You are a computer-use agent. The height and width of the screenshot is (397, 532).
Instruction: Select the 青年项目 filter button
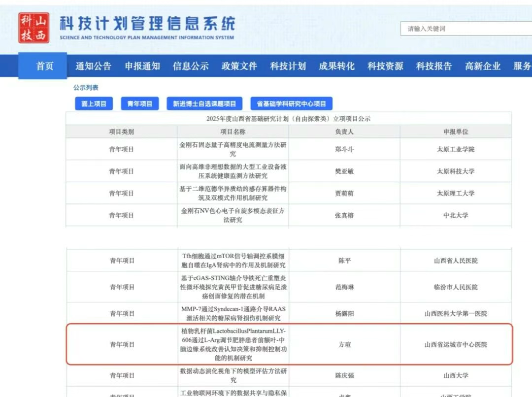click(140, 104)
